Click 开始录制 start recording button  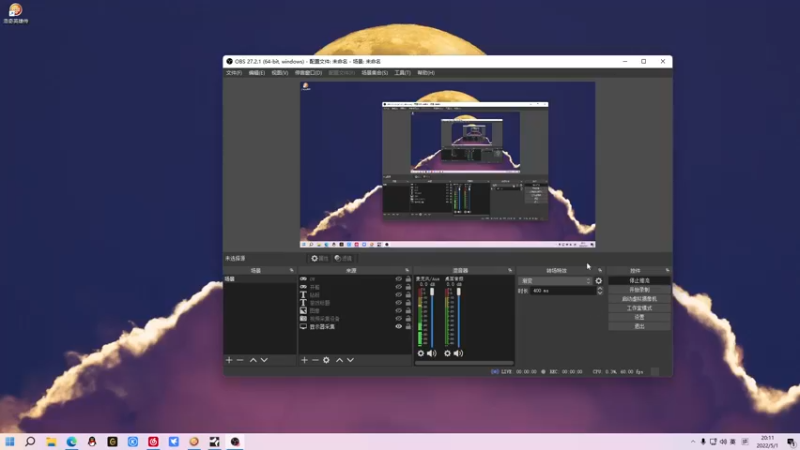639,290
